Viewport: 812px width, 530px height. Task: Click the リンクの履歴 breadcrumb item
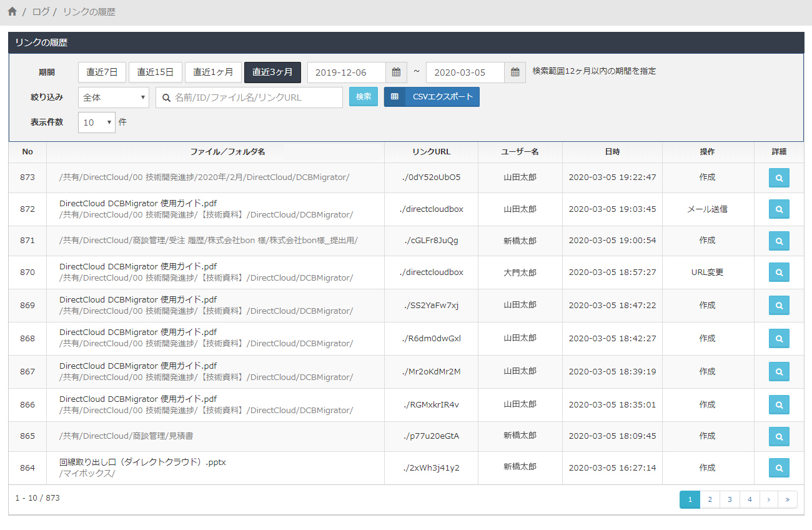[x=89, y=12]
